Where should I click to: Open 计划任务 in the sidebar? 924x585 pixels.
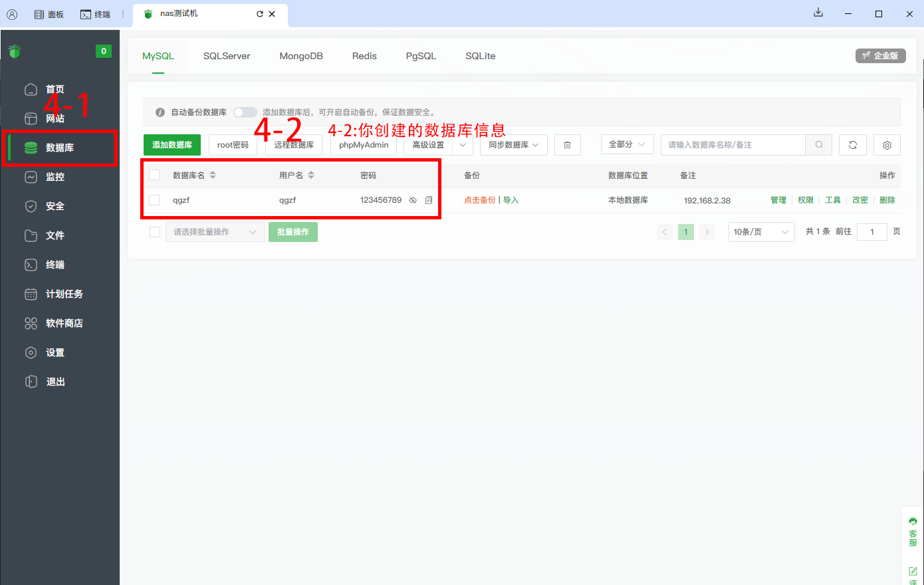pyautogui.click(x=64, y=294)
